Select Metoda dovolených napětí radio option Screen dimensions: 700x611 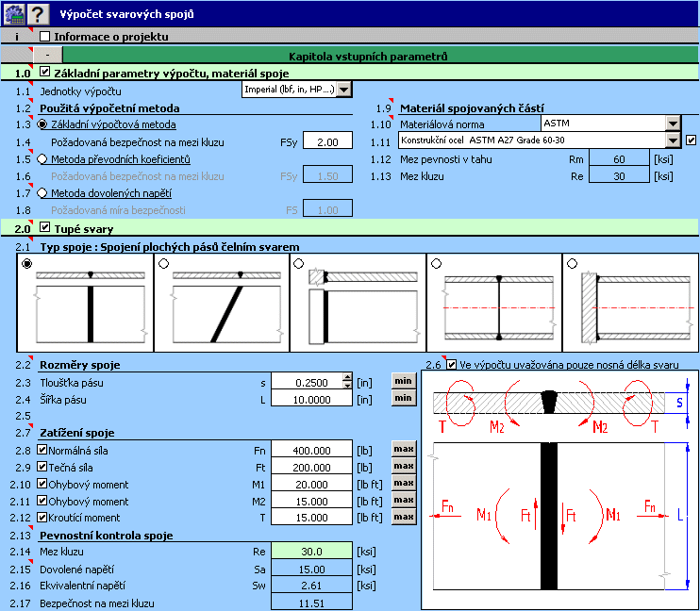(42, 193)
